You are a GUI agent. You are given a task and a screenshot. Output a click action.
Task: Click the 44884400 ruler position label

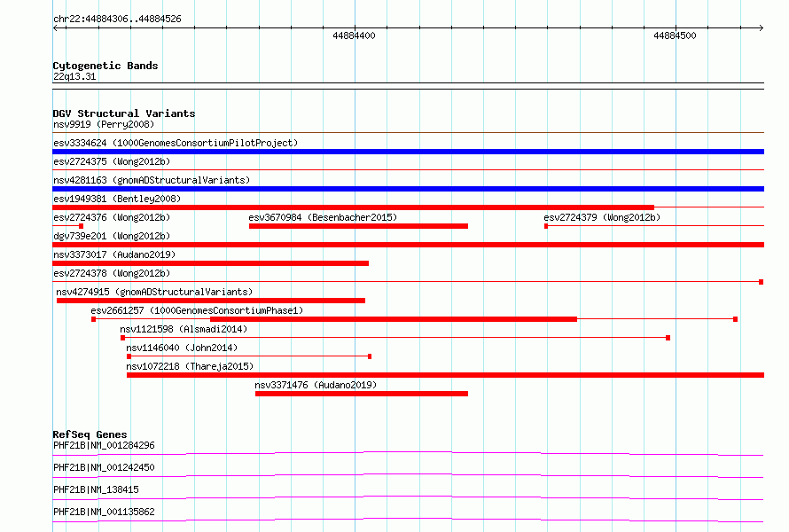click(x=354, y=35)
